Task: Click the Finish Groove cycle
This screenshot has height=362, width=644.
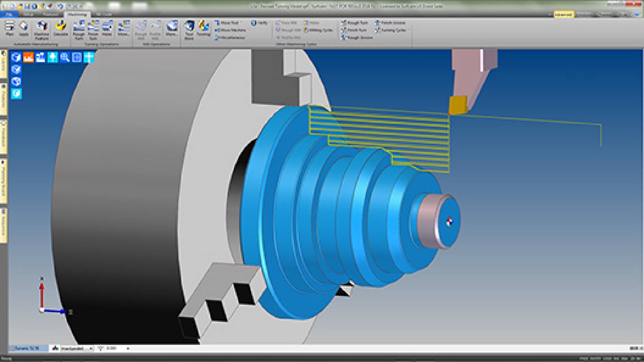Action: click(x=390, y=23)
